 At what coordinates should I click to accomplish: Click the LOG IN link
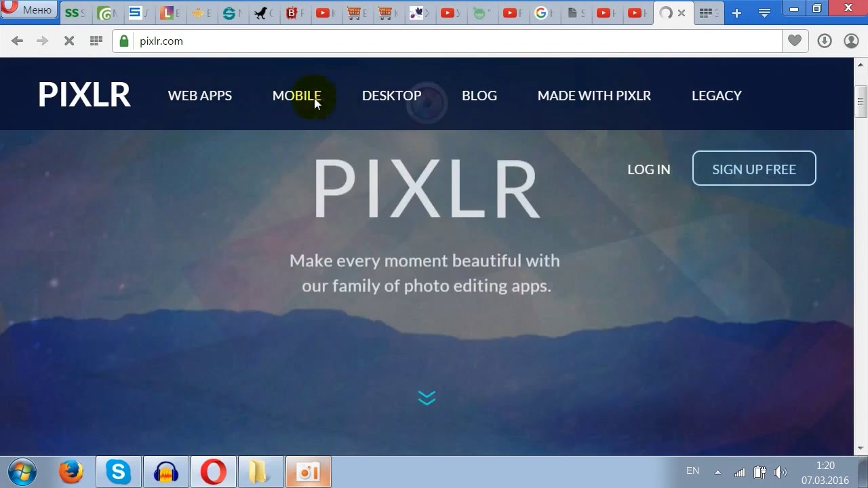(x=648, y=169)
